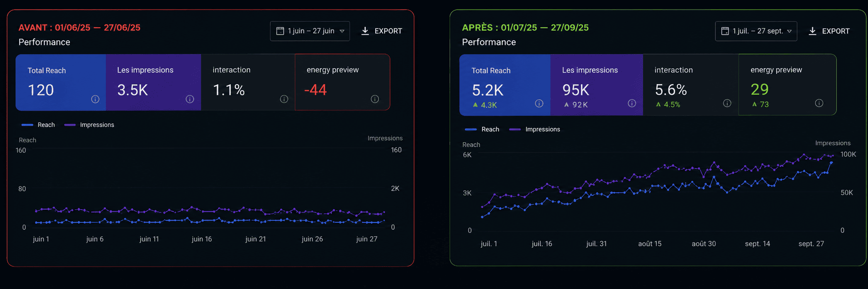Click first Reach data point on APRÈS chart
The image size is (868, 289).
coord(482,217)
